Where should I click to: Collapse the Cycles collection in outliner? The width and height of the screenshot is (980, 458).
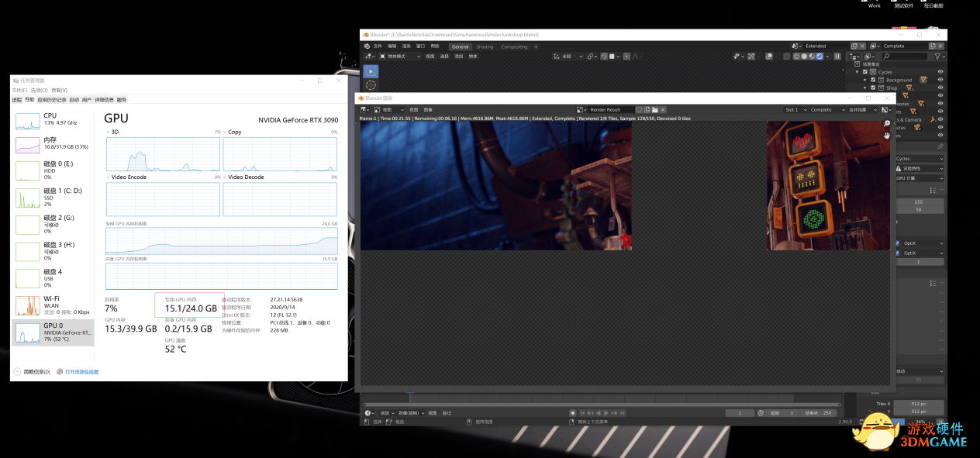point(857,71)
